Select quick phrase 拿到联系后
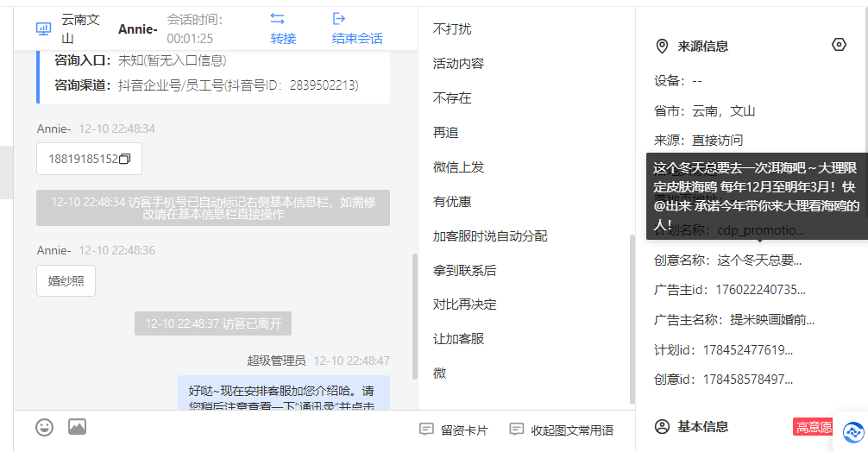868x452 pixels. tap(464, 271)
